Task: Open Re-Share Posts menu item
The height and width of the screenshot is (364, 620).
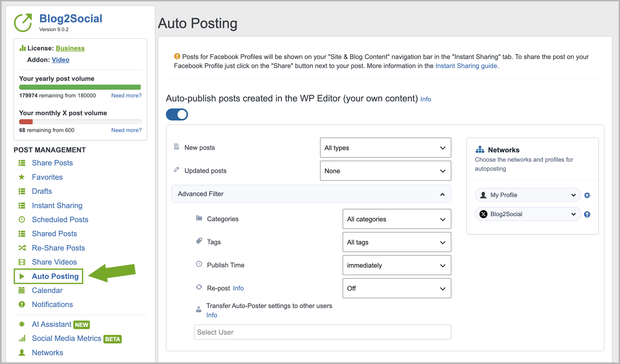Action: (58, 248)
